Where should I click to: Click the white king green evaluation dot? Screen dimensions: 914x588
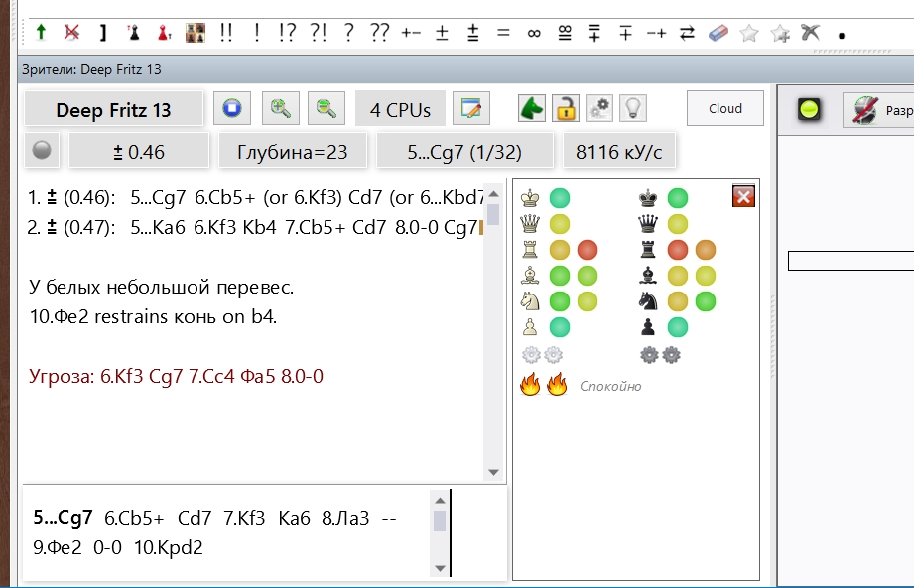tap(560, 198)
